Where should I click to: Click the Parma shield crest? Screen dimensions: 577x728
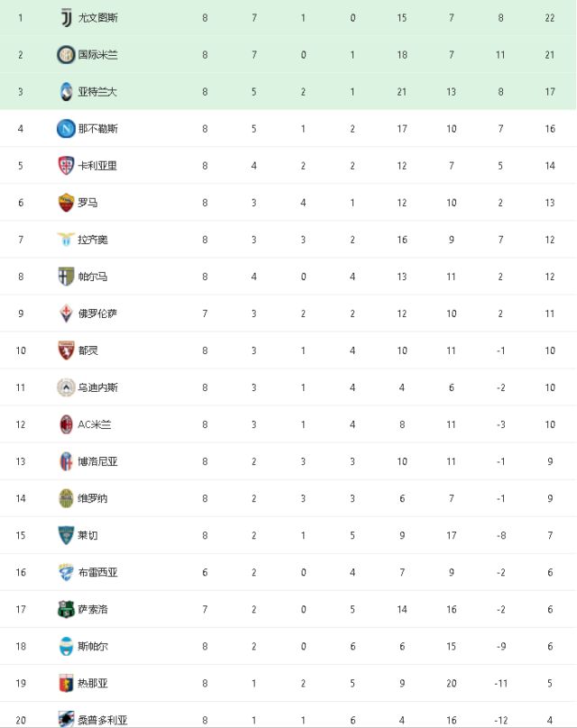(66, 277)
